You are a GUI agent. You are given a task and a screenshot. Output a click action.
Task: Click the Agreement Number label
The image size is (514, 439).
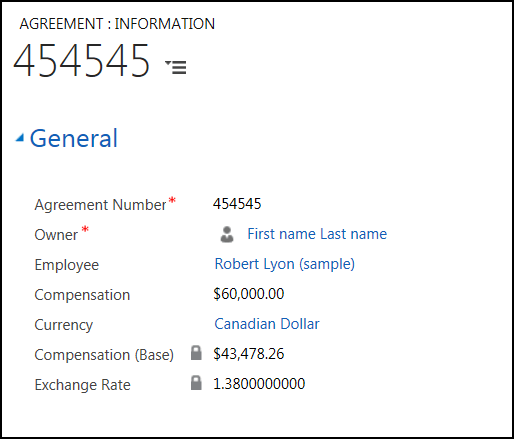pos(100,205)
